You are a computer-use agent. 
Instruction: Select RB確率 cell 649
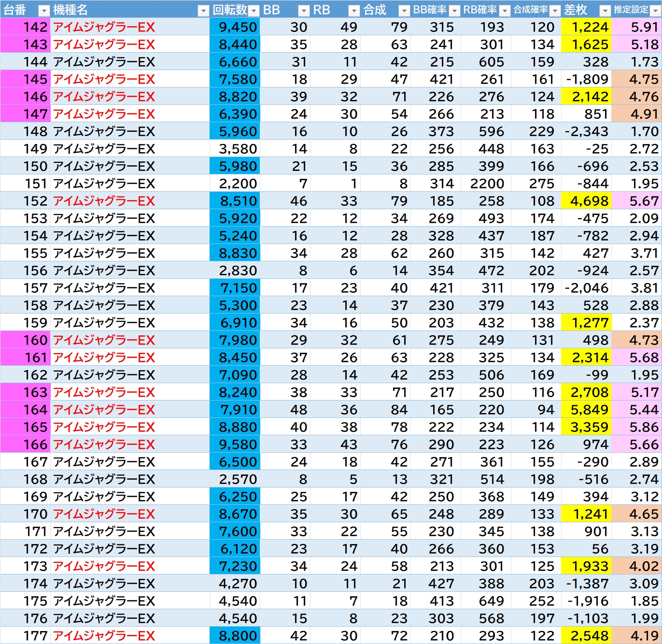[486, 601]
